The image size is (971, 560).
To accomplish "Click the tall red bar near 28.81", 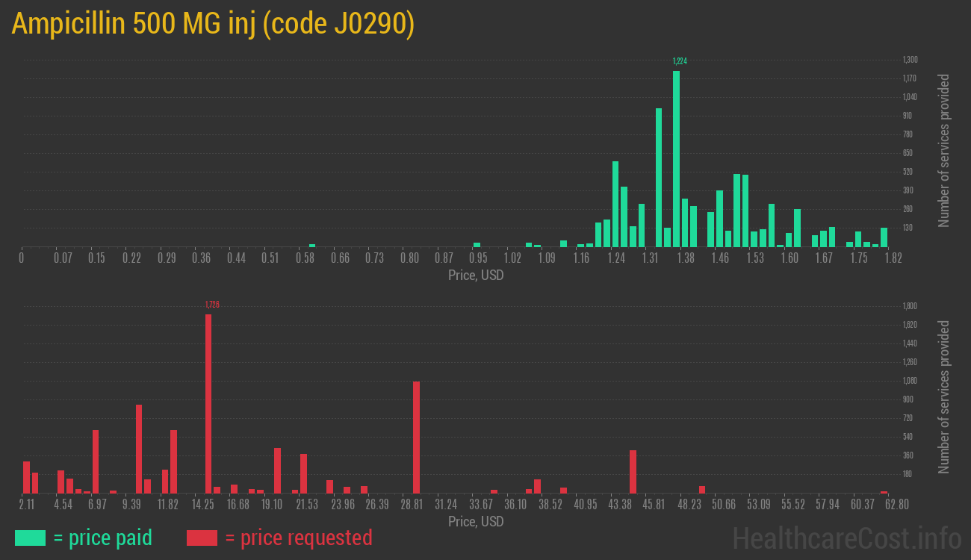I will (x=416, y=437).
